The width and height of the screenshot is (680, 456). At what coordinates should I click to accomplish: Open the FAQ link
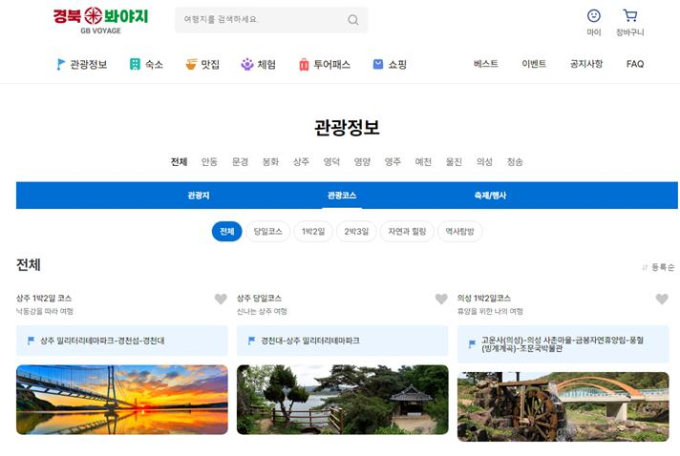635,64
